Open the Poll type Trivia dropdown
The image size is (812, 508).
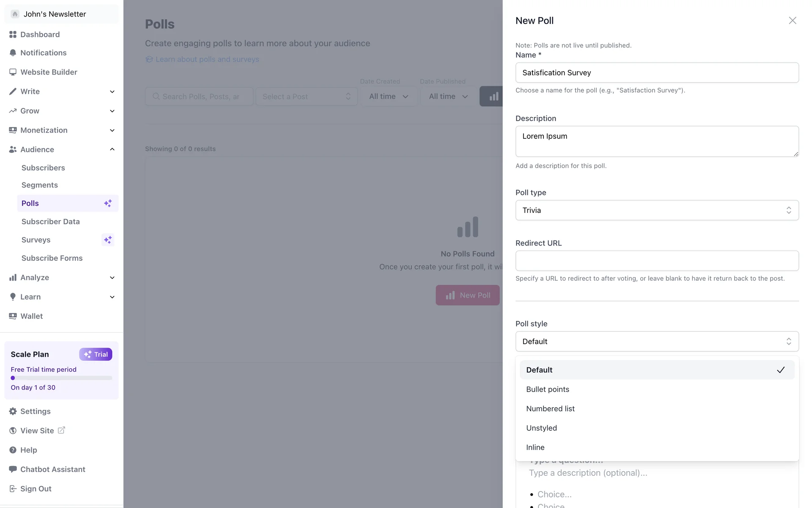[x=656, y=210]
